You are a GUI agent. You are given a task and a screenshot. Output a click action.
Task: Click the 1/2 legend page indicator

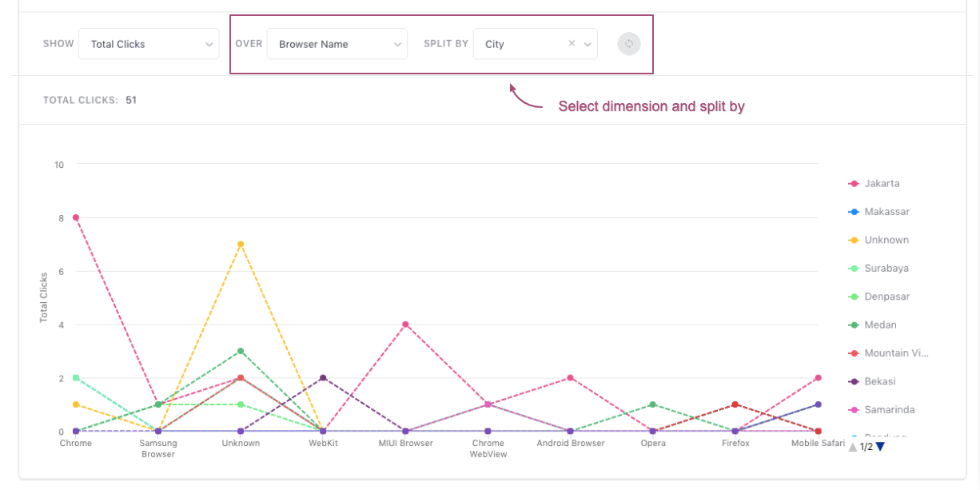pyautogui.click(x=866, y=447)
